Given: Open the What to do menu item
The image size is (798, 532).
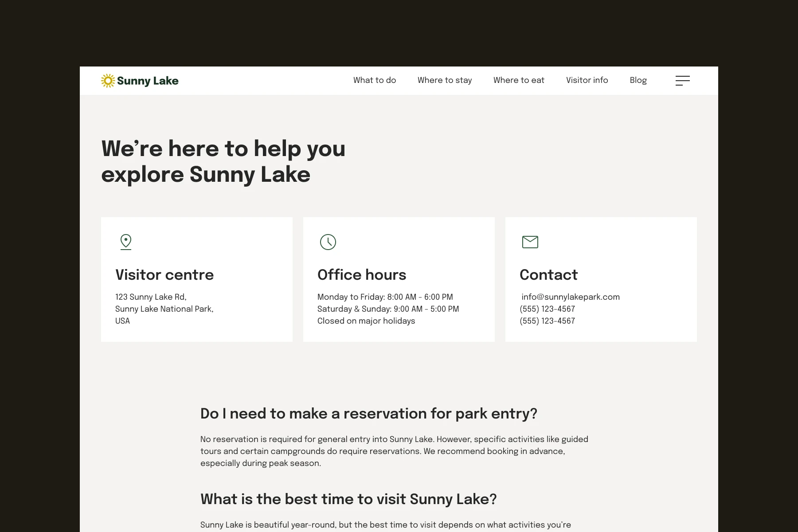Looking at the screenshot, I should point(374,80).
